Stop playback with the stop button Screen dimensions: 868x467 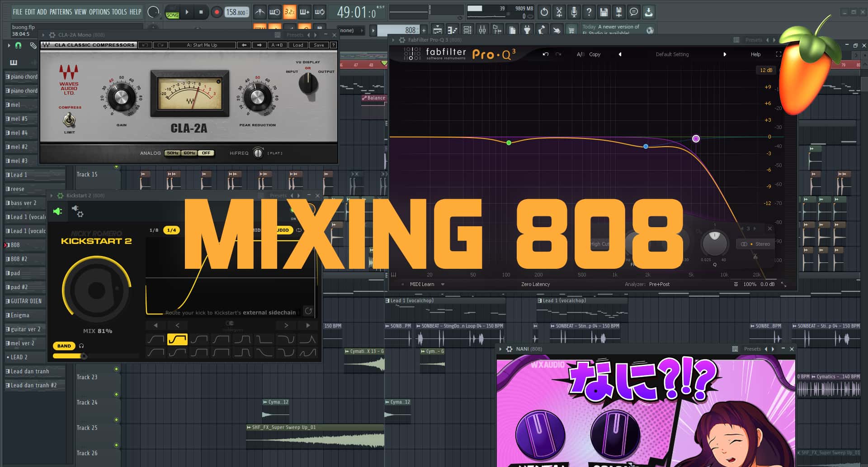point(201,12)
